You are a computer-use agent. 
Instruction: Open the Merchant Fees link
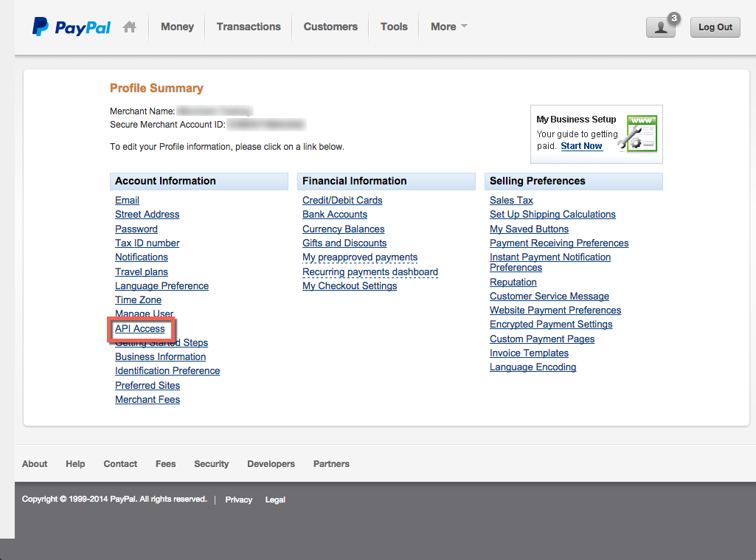[148, 399]
